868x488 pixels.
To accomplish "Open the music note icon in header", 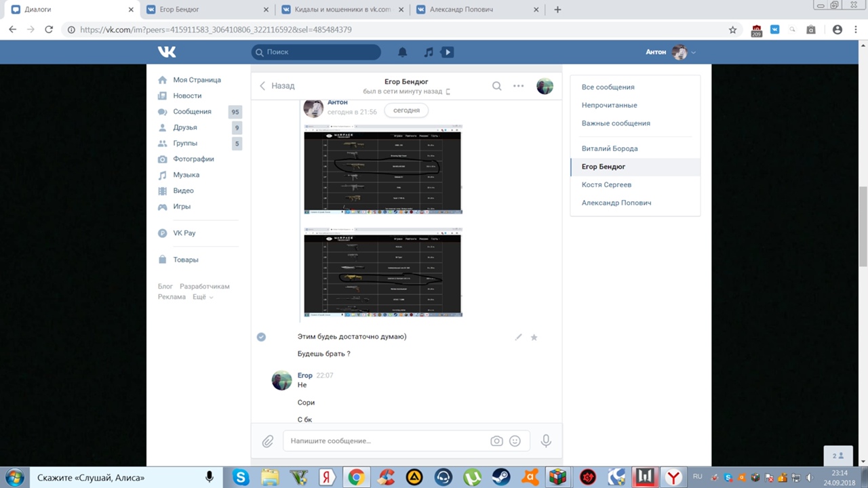I will [x=429, y=52].
